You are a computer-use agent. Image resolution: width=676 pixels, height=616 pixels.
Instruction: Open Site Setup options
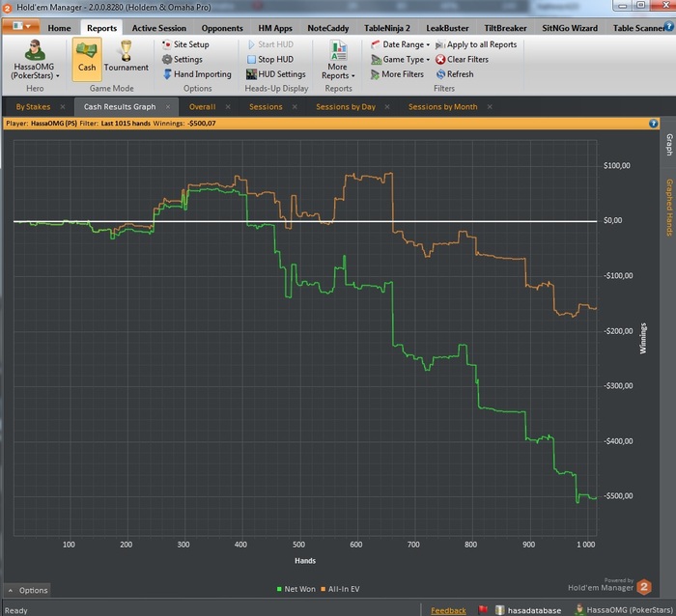[x=185, y=44]
